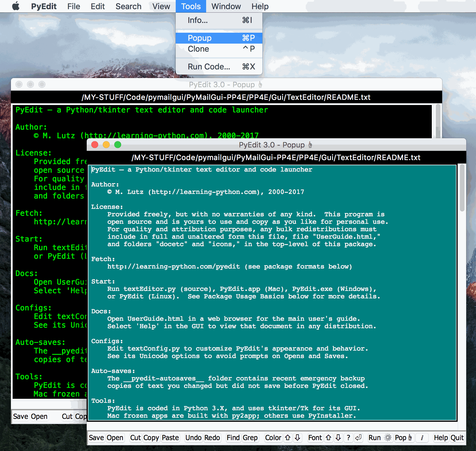Screen dimensions: 476x451
Task: Click the return-arrow toolbar icon
Action: pyautogui.click(x=358, y=438)
